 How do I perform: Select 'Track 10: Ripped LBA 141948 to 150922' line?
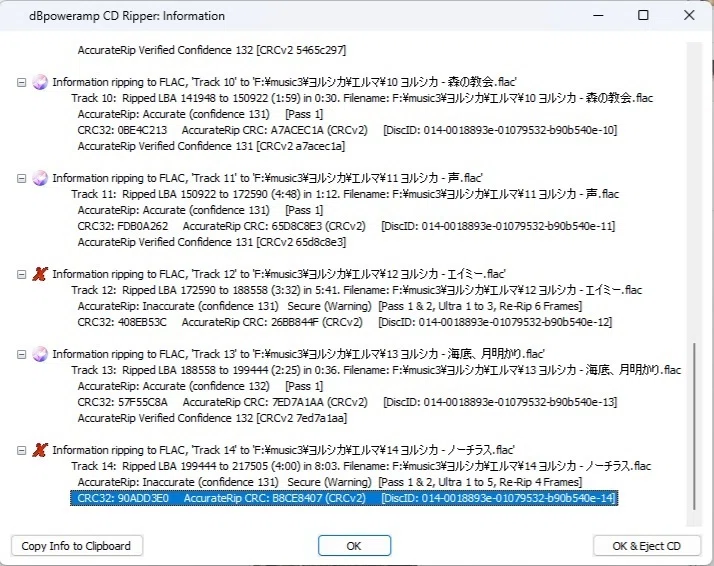(x=362, y=98)
